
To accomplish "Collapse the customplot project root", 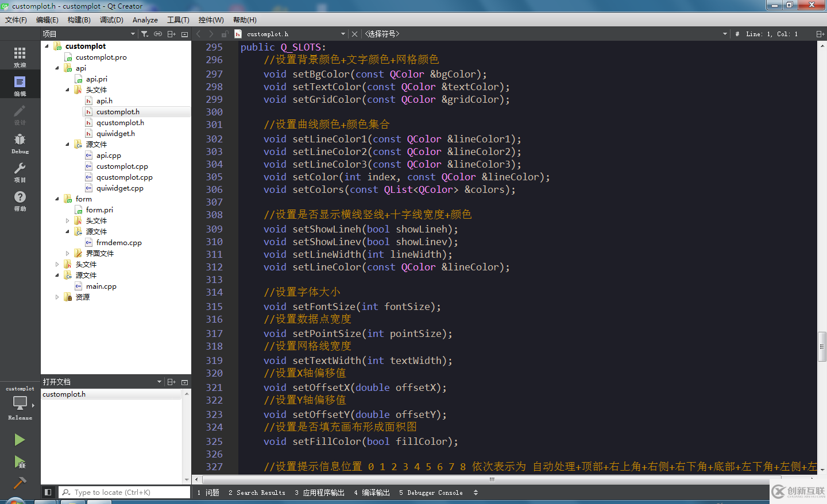I will [47, 46].
